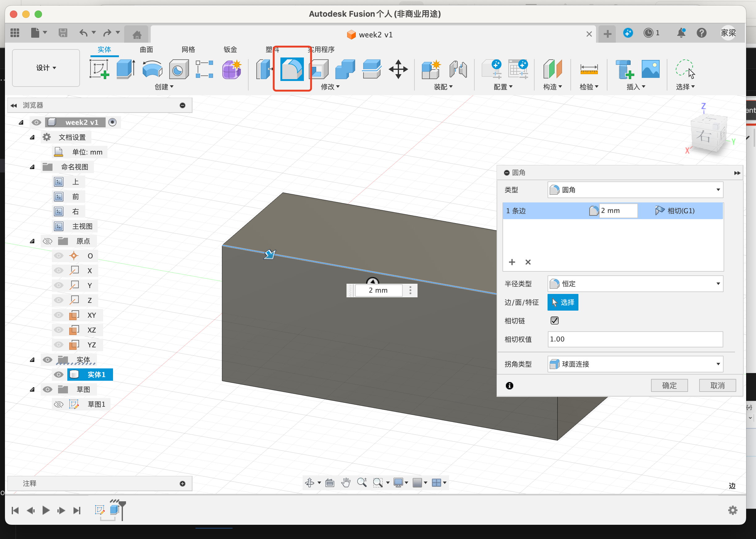Activate week2 v1 radio button

(x=112, y=122)
